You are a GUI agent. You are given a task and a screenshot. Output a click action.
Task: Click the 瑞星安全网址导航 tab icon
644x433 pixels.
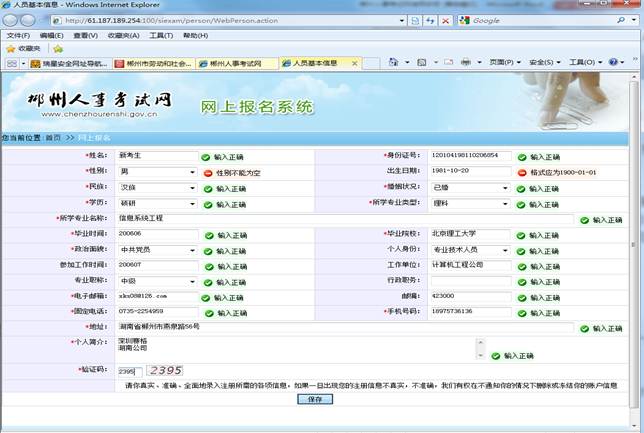(x=36, y=64)
